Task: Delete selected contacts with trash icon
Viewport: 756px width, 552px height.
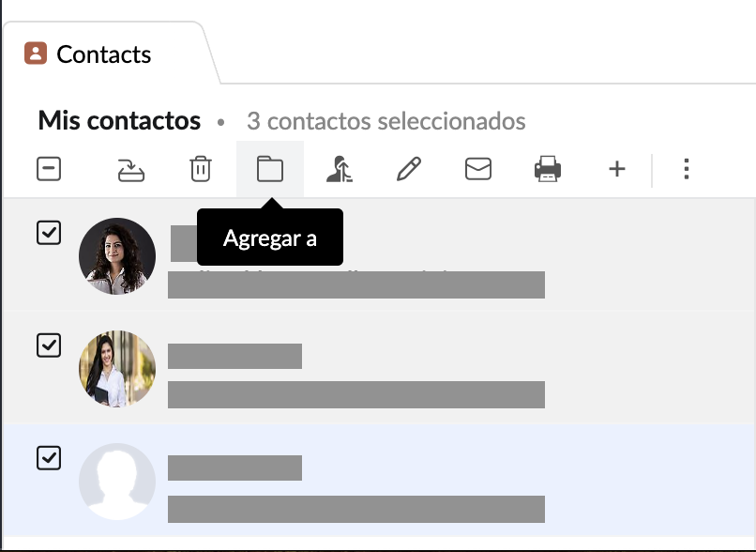Action: pos(201,169)
